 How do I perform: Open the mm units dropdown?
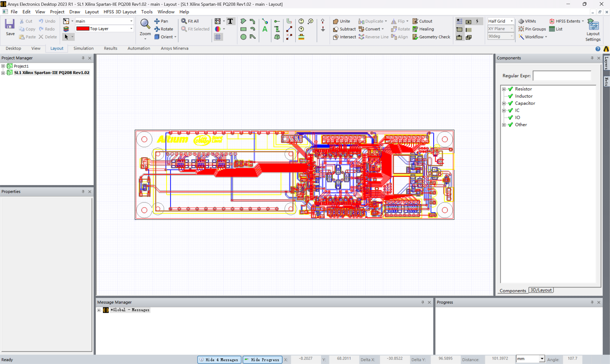tap(542, 359)
